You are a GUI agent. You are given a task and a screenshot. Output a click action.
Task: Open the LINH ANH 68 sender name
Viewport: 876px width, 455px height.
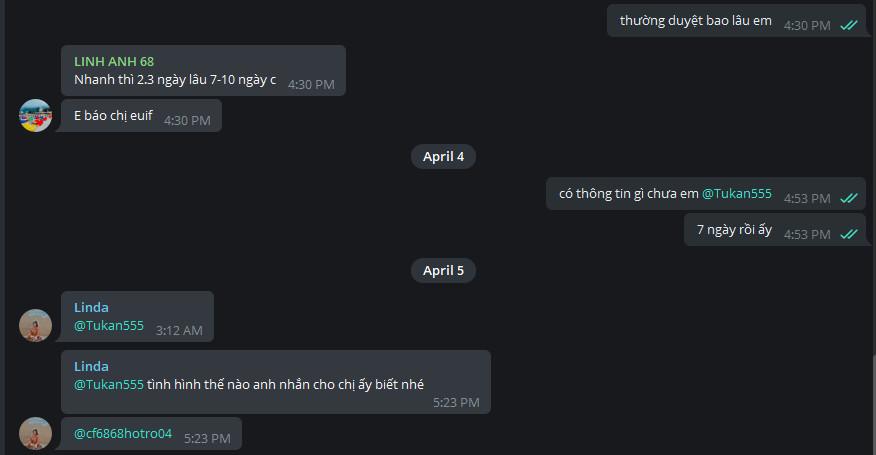coord(114,62)
